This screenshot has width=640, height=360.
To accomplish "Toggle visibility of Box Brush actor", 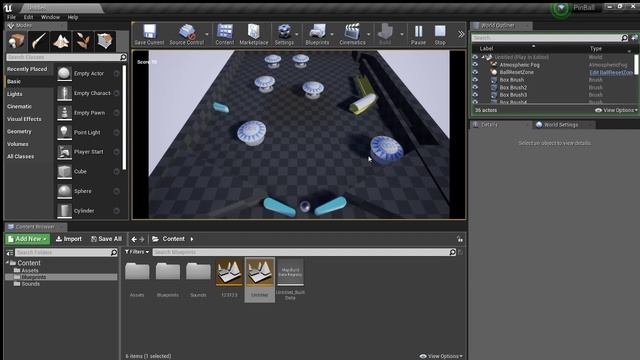I will [475, 80].
